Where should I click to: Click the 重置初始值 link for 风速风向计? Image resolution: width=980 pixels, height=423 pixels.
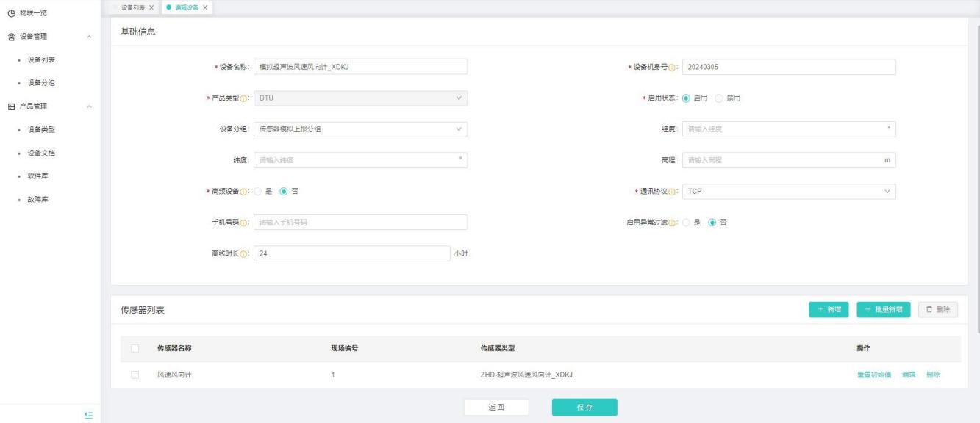874,375
